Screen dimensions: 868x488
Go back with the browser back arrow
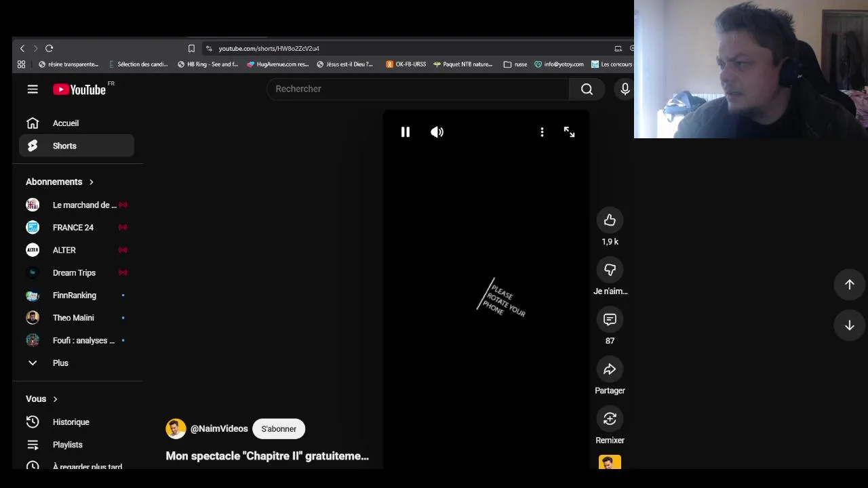[x=22, y=48]
